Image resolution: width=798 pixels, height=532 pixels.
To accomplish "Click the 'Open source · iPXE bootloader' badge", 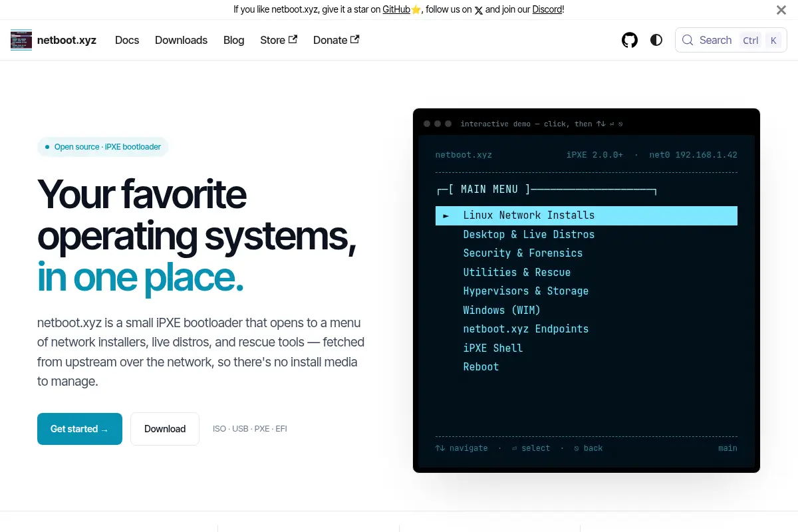I will [x=103, y=147].
